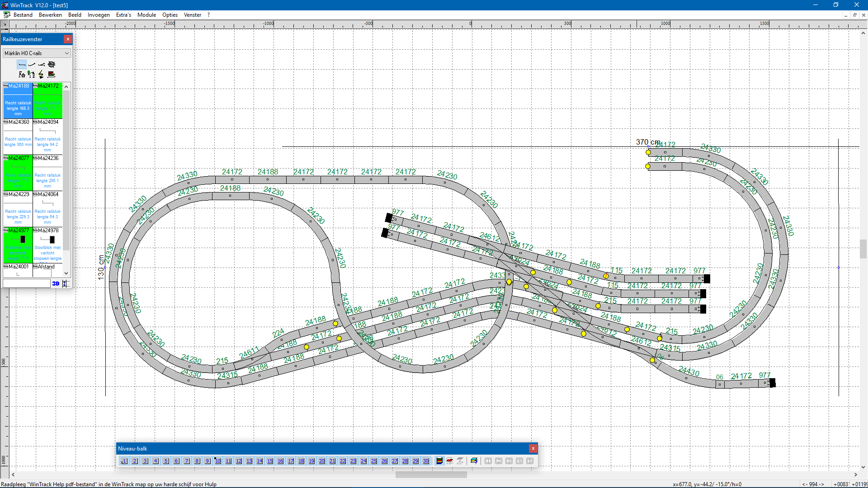Select turntable category icon
This screenshot has height=488, width=868.
click(x=52, y=65)
